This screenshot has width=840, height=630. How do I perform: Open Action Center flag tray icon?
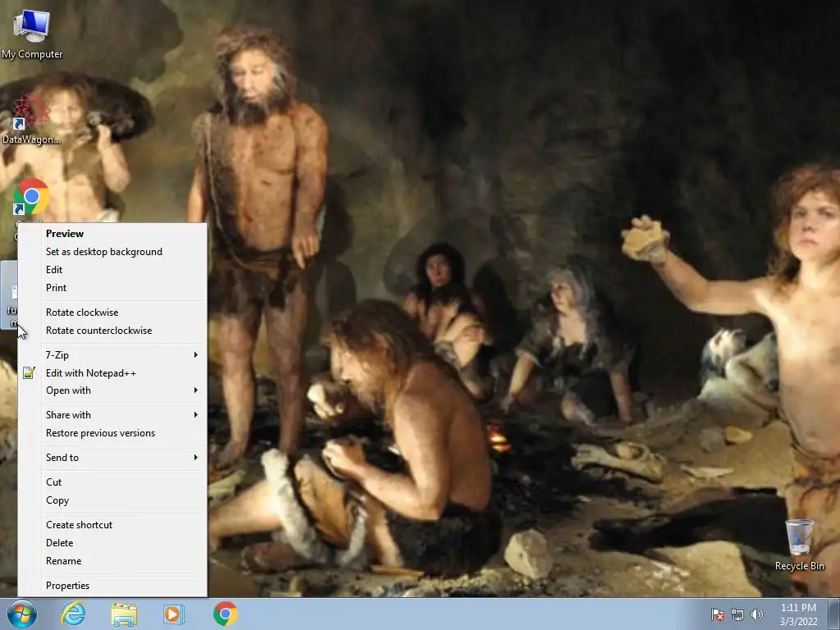click(x=718, y=614)
